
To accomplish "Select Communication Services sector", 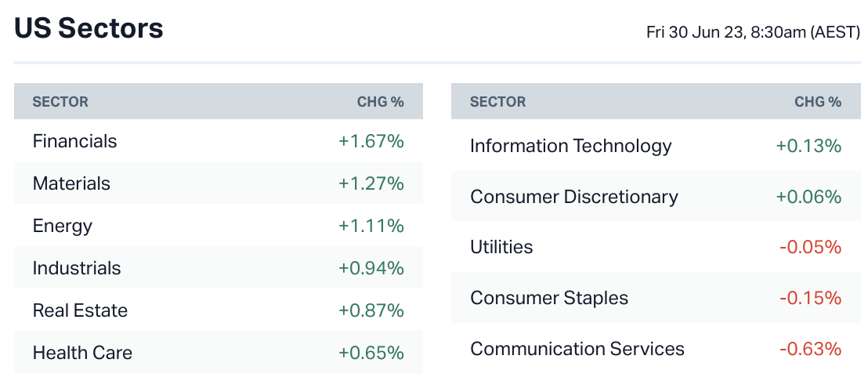I will [577, 349].
